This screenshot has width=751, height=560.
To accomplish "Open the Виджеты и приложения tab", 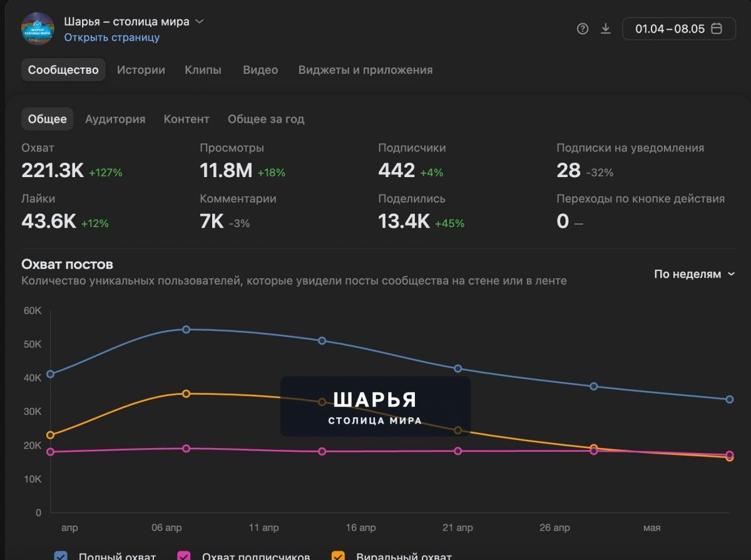I will 365,69.
